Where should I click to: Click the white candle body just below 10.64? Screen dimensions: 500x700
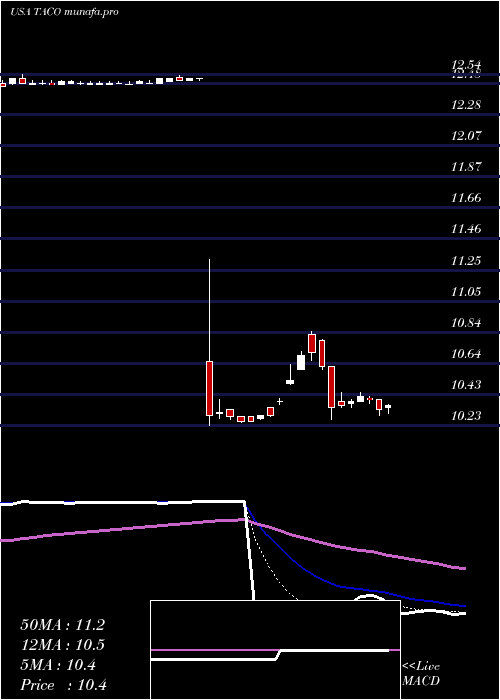[x=301, y=362]
